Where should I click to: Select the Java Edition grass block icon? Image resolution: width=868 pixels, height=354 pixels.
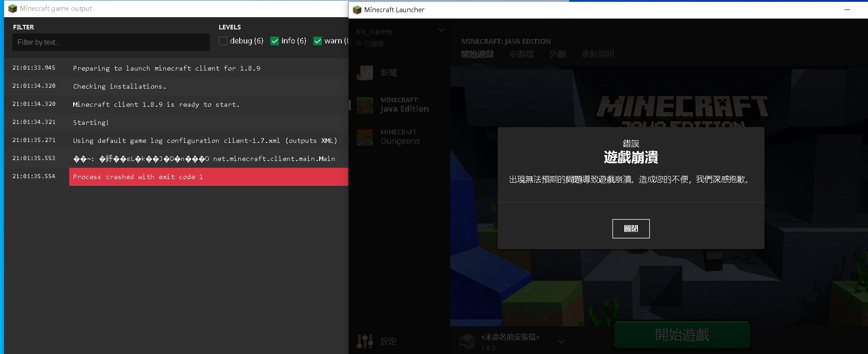(x=365, y=105)
